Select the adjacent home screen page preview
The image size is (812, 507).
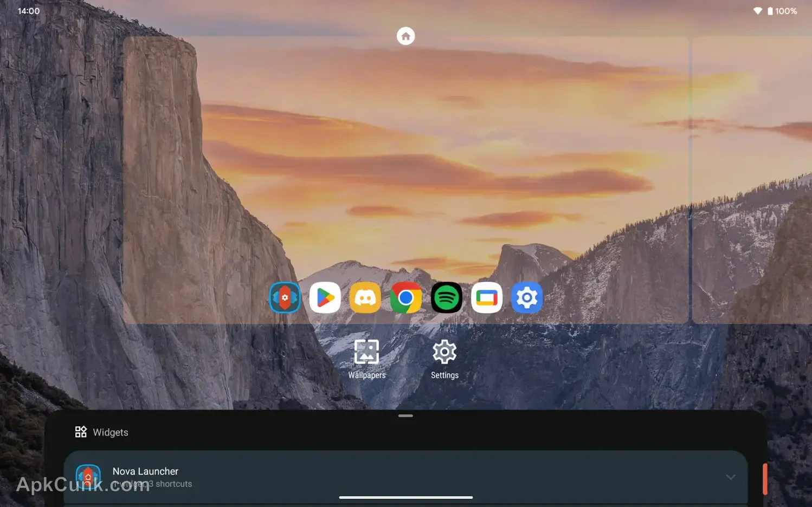point(752,180)
